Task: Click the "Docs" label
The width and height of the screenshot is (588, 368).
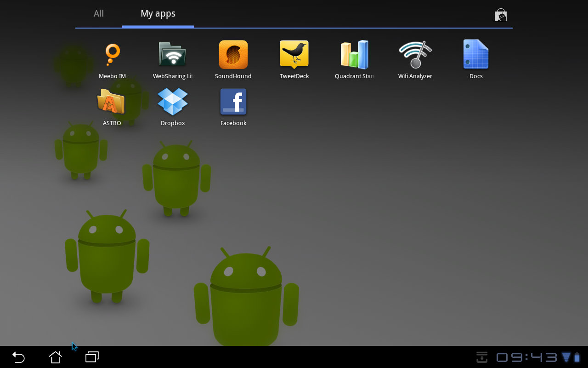Action: click(x=476, y=76)
